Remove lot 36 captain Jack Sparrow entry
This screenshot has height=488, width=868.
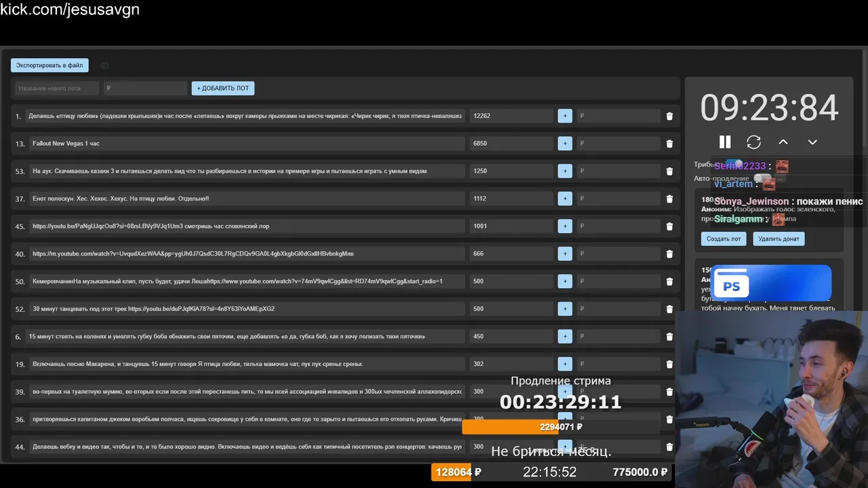tap(669, 419)
